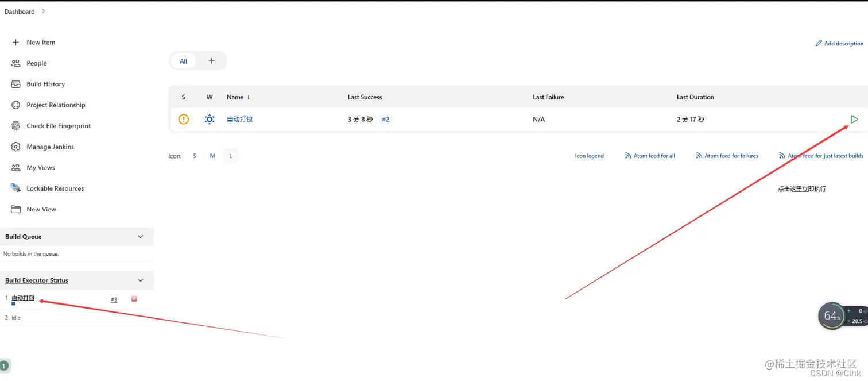Viewport: 868px width, 381px height.
Task: Click build progress bar under executor 1
Action: click(14, 303)
